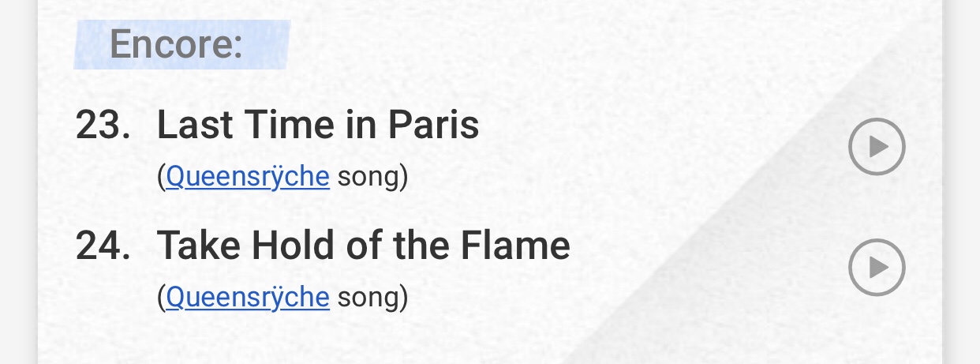Play the song Take Hold of the Flame
This screenshot has height=364, width=980.
876,267
